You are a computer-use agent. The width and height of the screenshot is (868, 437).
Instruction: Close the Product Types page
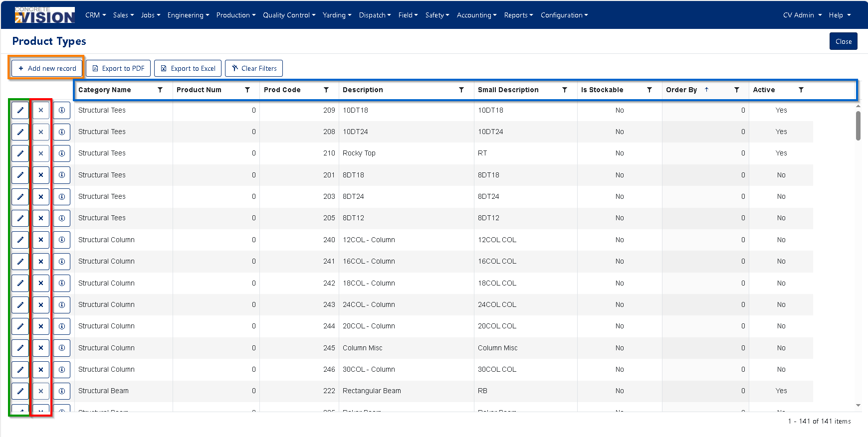[x=844, y=41]
